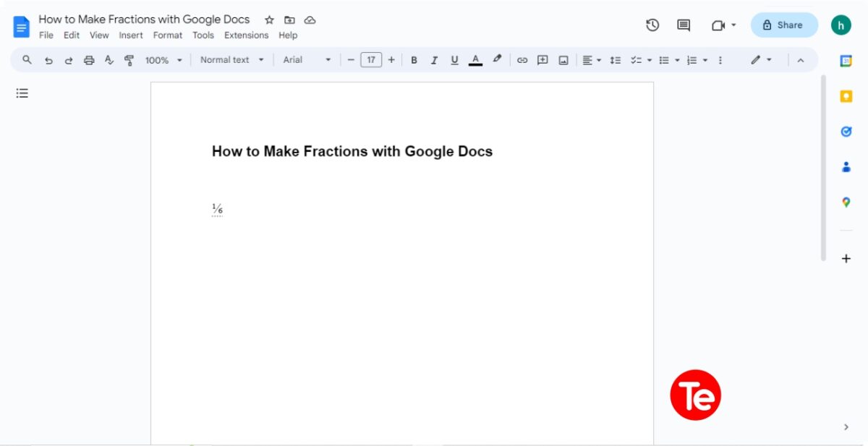Image resolution: width=868 pixels, height=446 pixels.
Task: Insert an image
Action: point(563,60)
